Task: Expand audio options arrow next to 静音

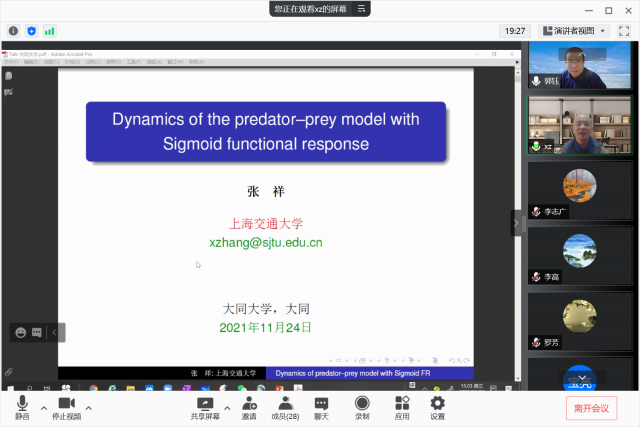Action: [x=43, y=408]
